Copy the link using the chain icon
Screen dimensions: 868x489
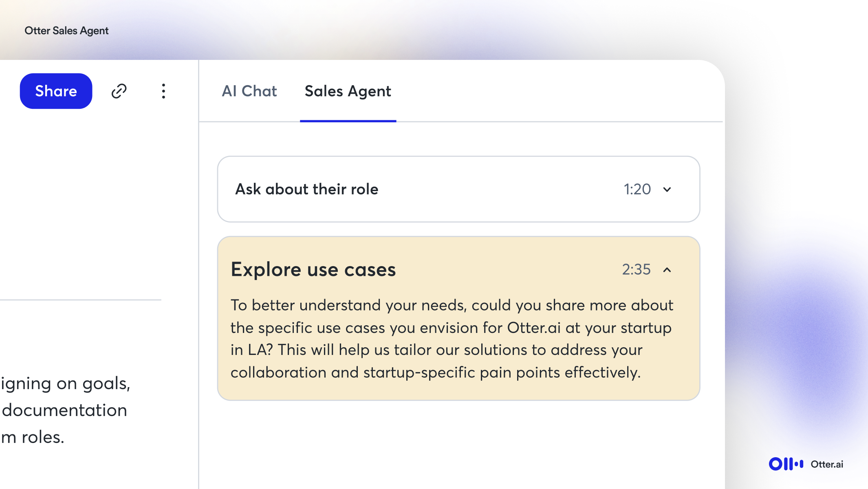[x=119, y=91]
